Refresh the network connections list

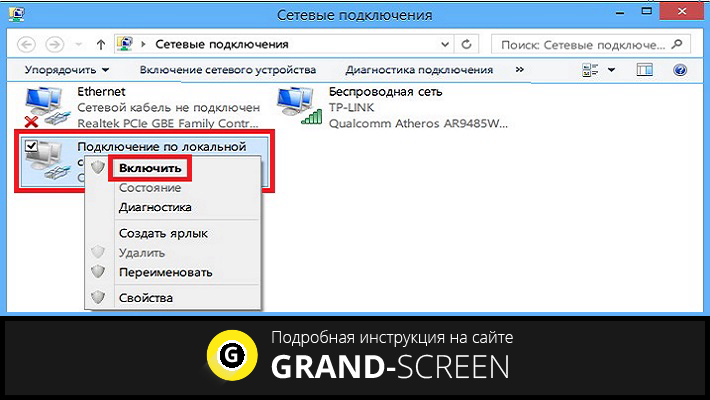coord(466,45)
